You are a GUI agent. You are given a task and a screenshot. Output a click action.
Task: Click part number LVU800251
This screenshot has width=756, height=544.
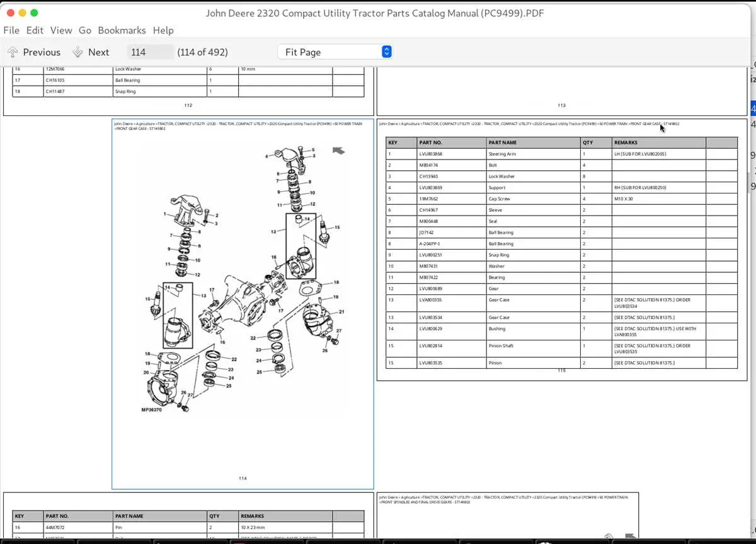pyautogui.click(x=431, y=255)
